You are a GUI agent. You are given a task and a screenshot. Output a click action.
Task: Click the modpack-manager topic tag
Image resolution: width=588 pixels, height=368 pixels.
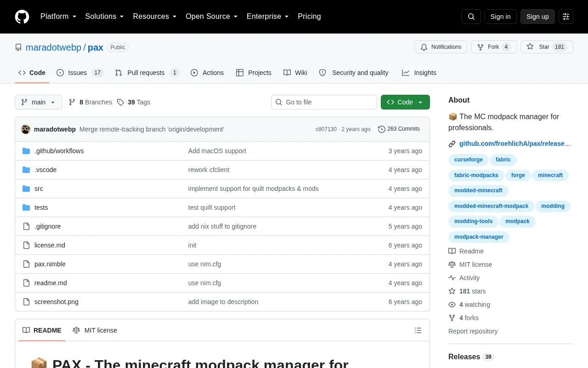pyautogui.click(x=479, y=237)
